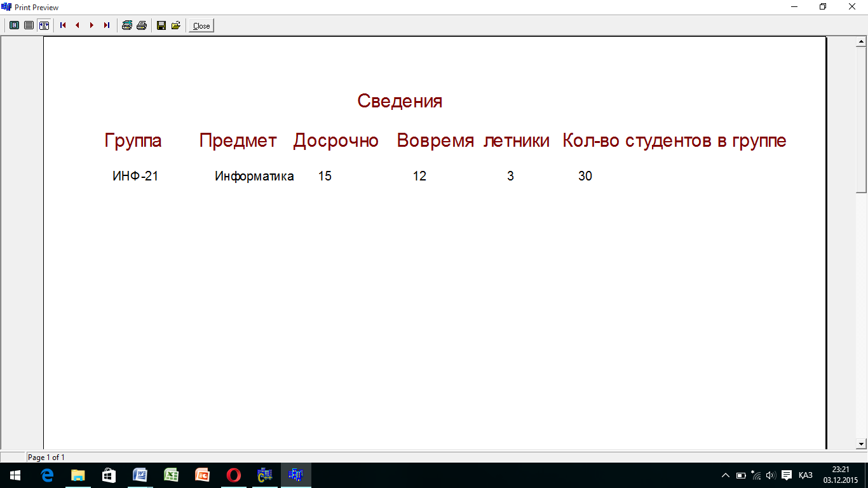Select the 100% zoom view button

tap(29, 25)
